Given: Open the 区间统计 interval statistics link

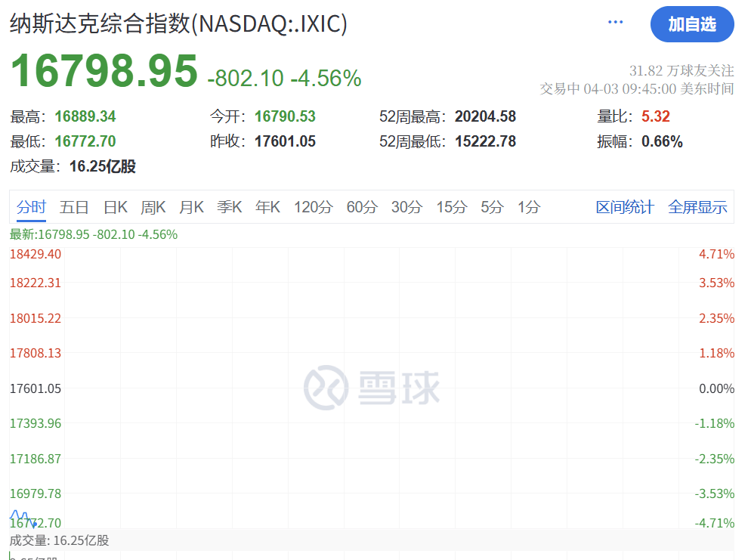Looking at the screenshot, I should click(624, 206).
